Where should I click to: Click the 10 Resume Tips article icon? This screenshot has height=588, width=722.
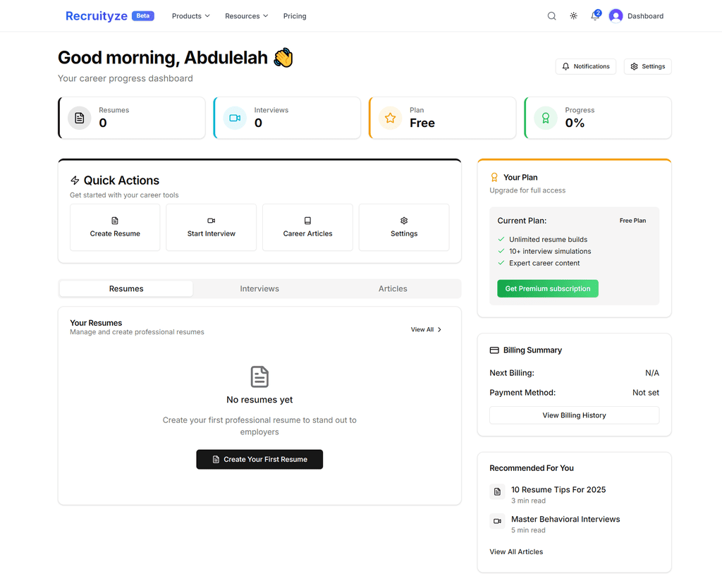pos(497,491)
